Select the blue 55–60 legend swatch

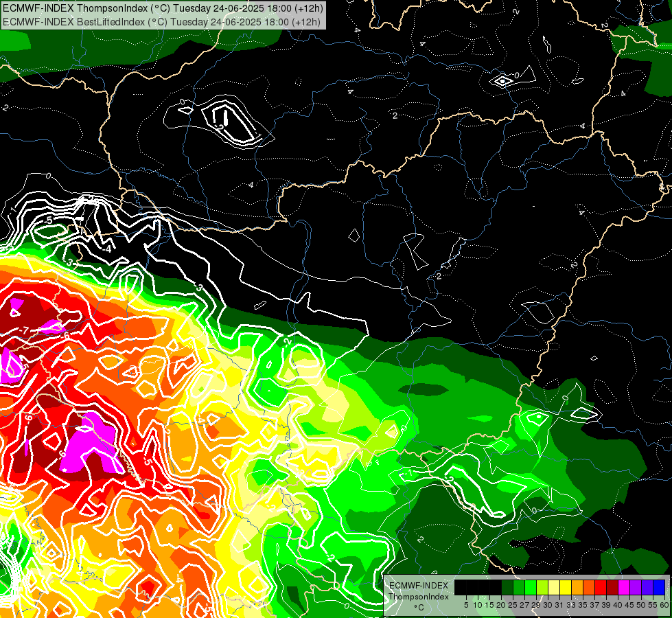tap(659, 588)
